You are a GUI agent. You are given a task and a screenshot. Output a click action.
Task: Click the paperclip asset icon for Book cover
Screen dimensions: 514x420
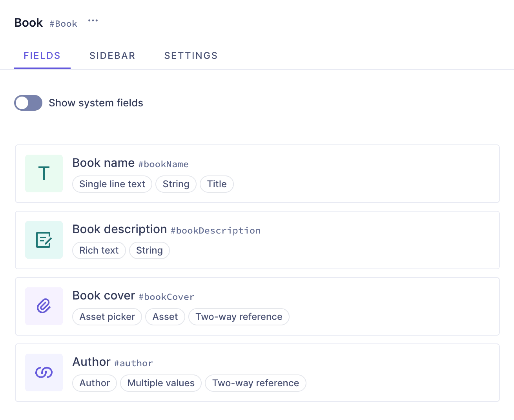44,306
